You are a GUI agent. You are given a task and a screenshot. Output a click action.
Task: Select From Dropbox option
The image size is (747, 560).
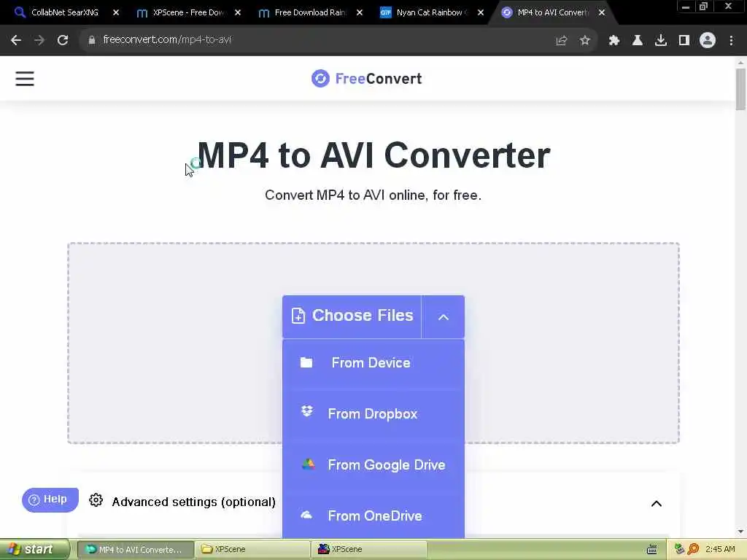click(x=373, y=414)
